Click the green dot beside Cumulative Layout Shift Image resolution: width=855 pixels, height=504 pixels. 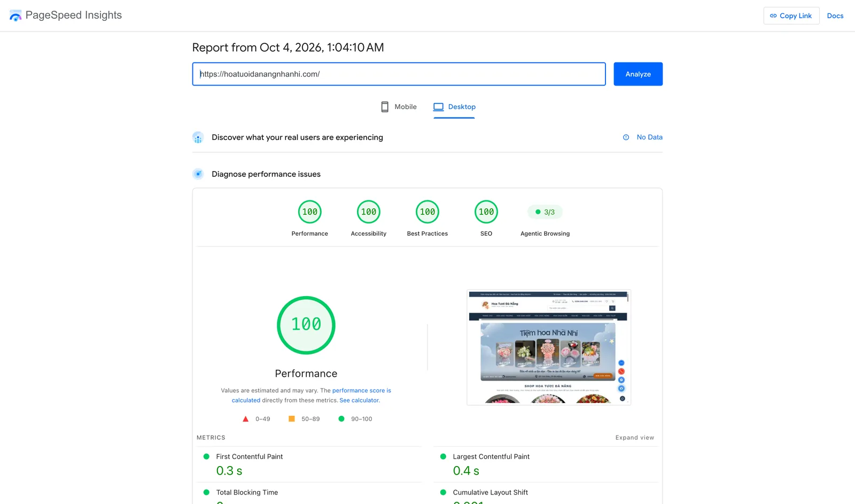[x=443, y=492]
